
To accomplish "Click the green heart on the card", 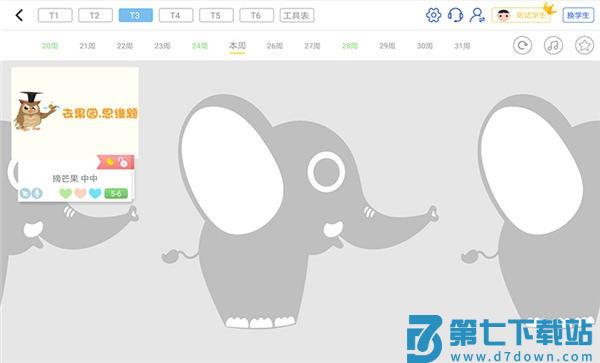I will 65,193.
